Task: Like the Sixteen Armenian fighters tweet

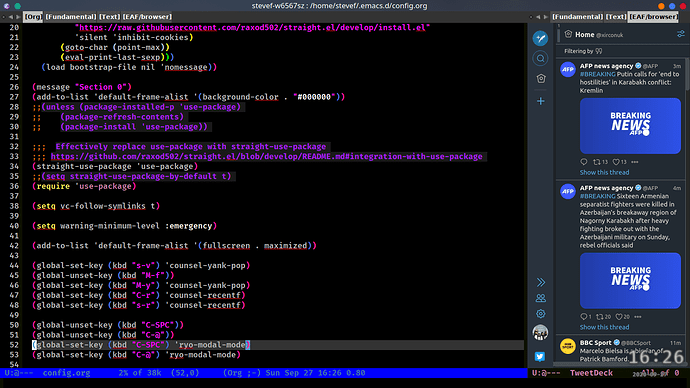Action: (622, 317)
